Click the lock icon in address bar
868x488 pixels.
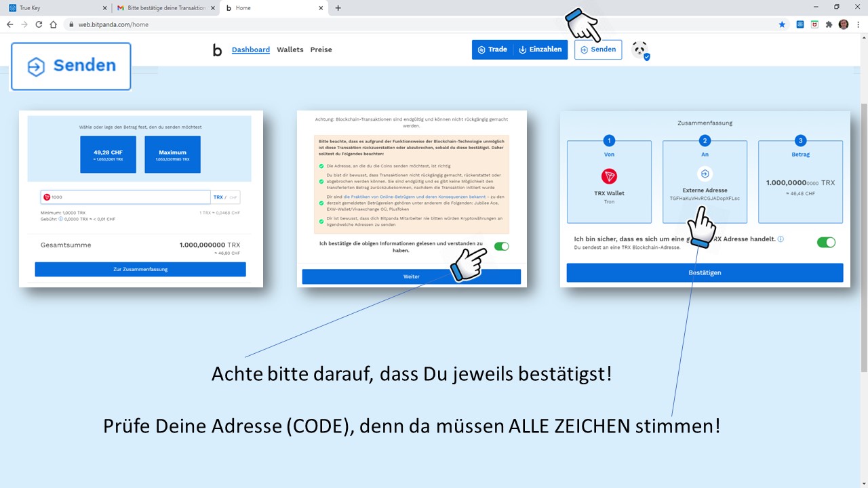coord(71,24)
